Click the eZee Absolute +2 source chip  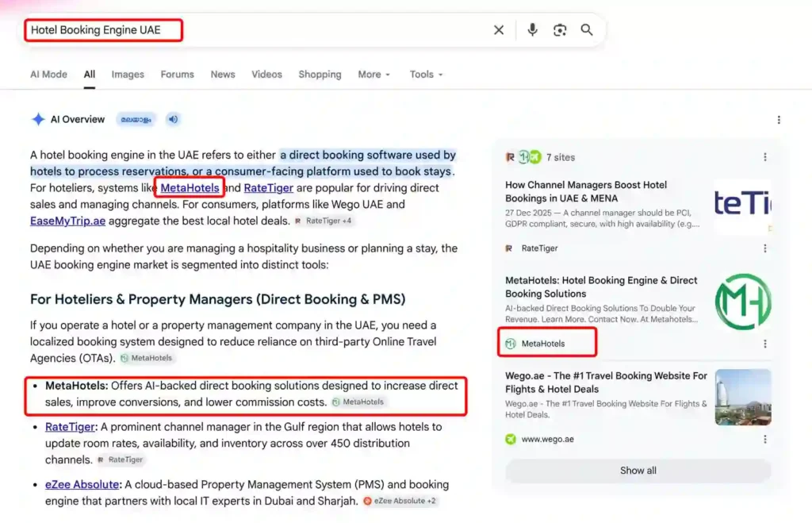[400, 501]
